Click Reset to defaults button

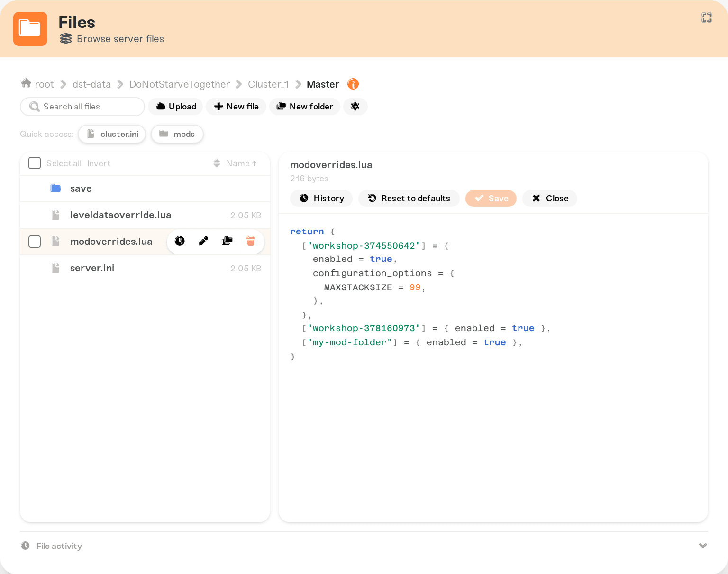tap(409, 198)
